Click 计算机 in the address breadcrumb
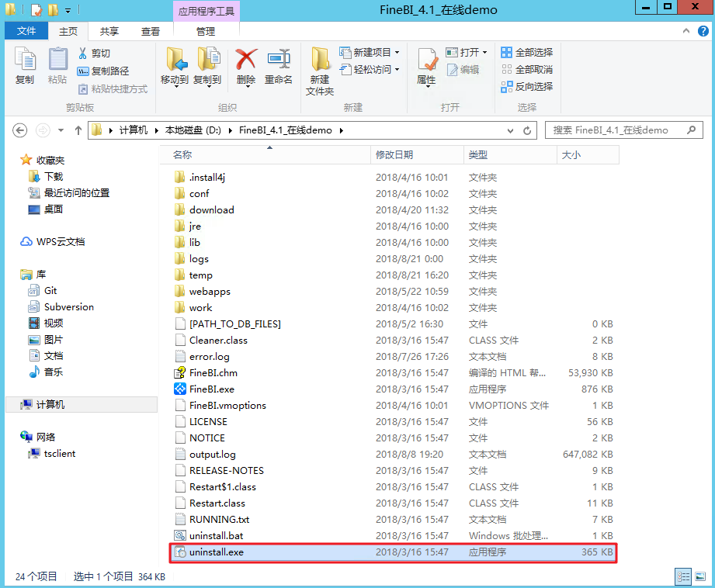 pyautogui.click(x=134, y=130)
